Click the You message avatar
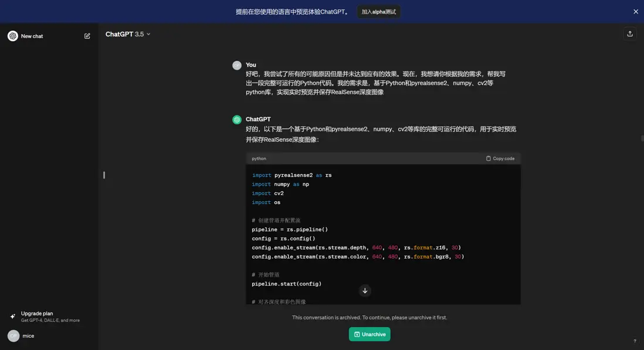Image resolution: width=644 pixels, height=350 pixels. (236, 65)
